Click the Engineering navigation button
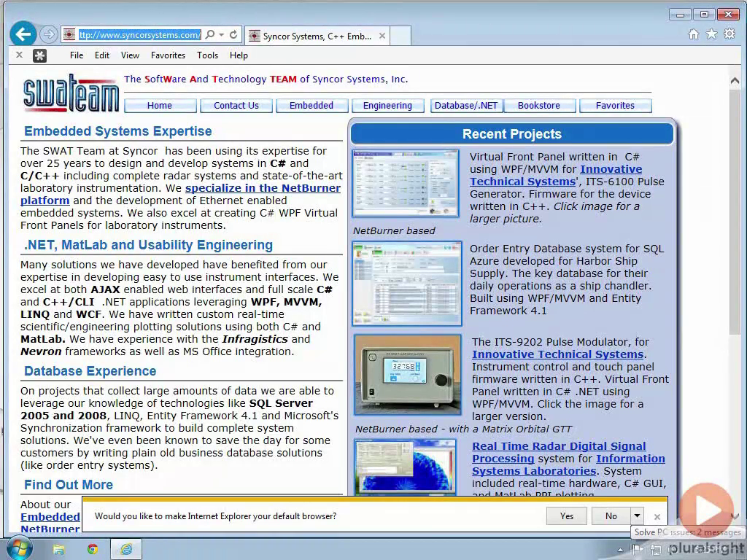Viewport: 747px width, 560px height. 388,105
